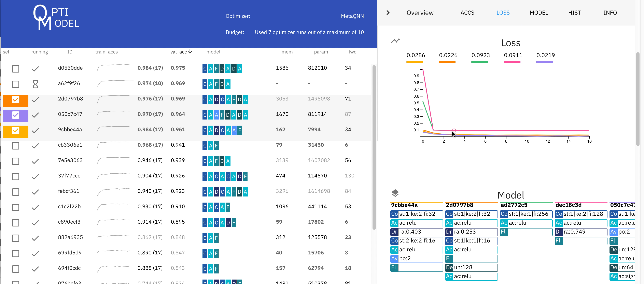Click the Av po:2 layer in 9cbbe44a
644x284 pixels.
pos(417,258)
